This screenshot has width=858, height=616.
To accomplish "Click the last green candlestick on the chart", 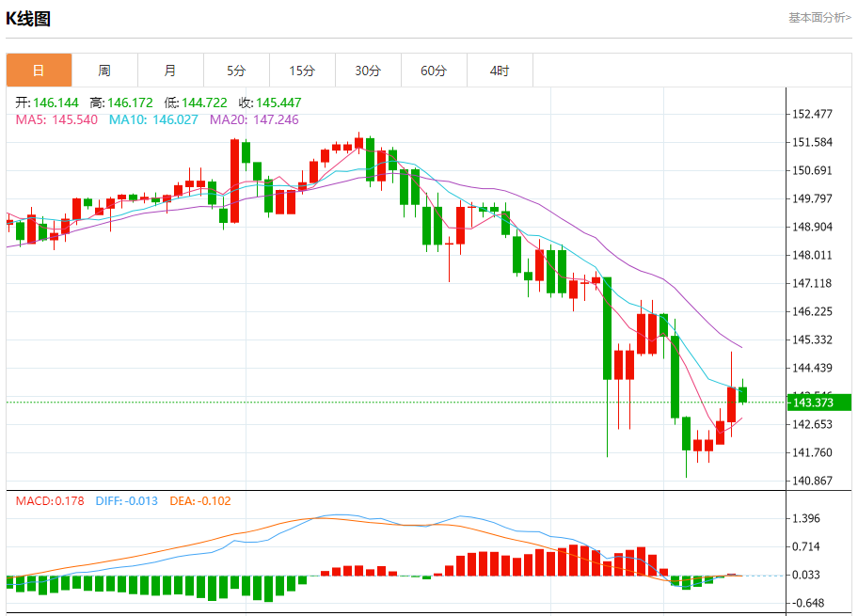I will [x=742, y=394].
